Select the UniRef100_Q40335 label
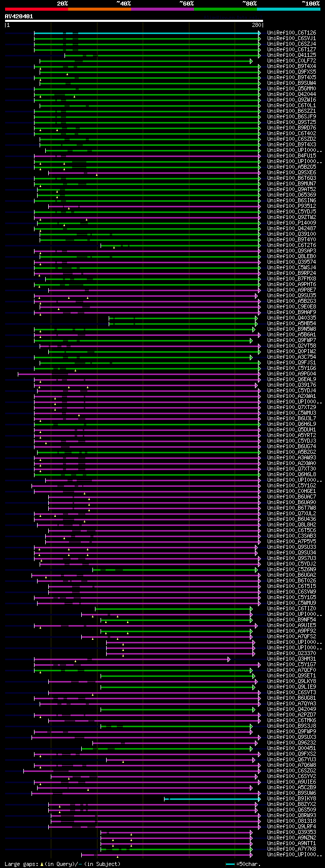The width and height of the screenshot is (325, 868). (x=291, y=318)
